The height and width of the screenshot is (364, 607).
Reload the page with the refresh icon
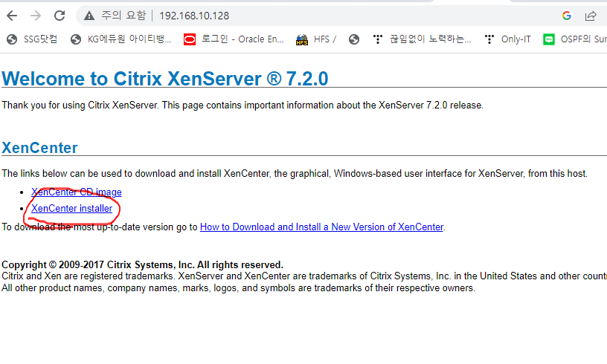[x=60, y=16]
